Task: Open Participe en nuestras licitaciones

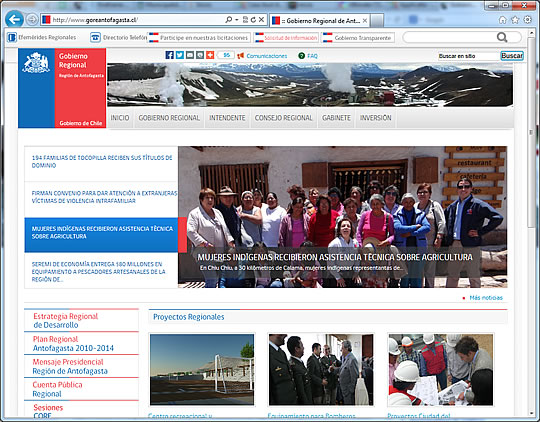Action: (x=199, y=38)
